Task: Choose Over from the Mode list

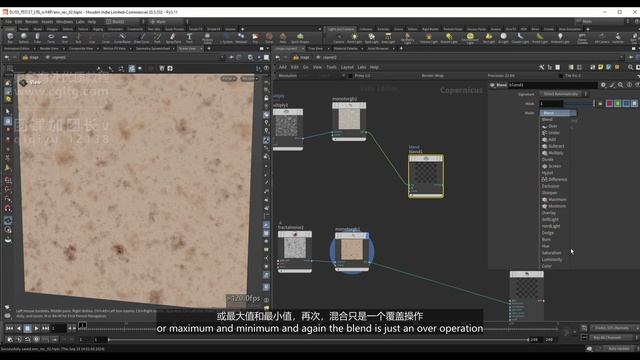Action: click(553, 126)
